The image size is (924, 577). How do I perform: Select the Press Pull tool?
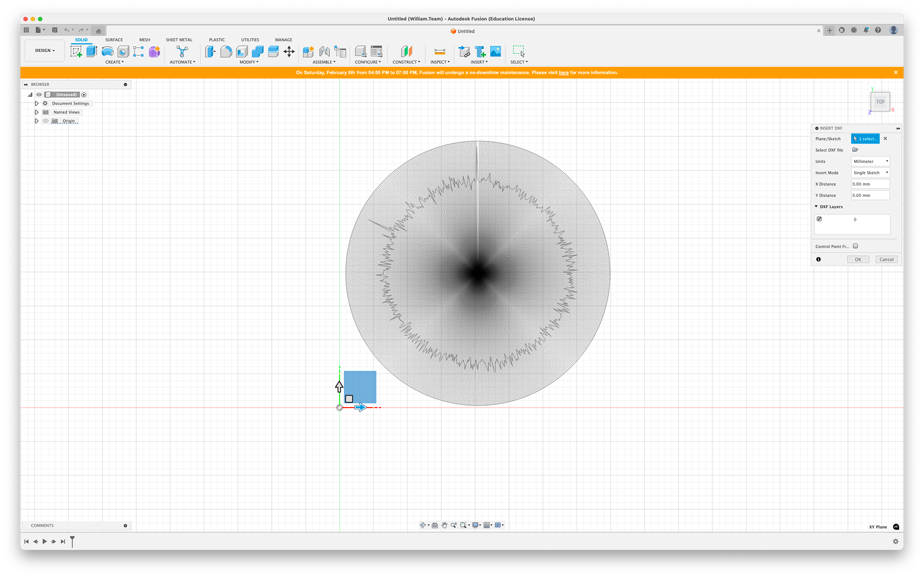[210, 51]
